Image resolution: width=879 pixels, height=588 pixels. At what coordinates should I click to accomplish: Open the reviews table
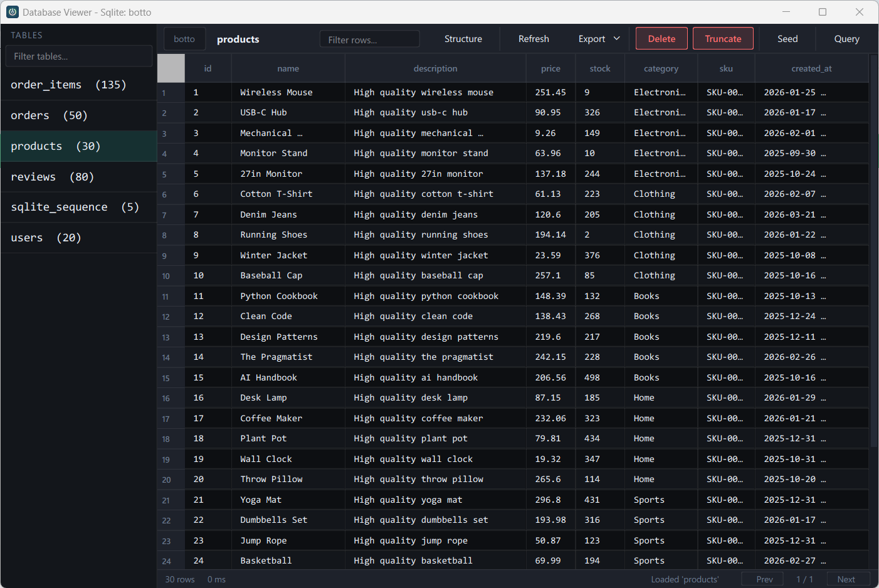79,177
